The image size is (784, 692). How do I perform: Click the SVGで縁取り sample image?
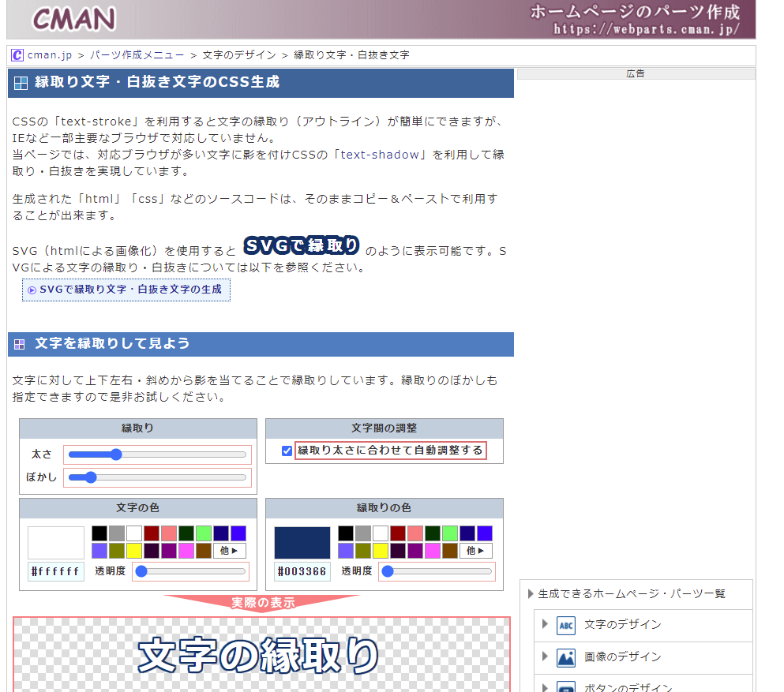(302, 245)
